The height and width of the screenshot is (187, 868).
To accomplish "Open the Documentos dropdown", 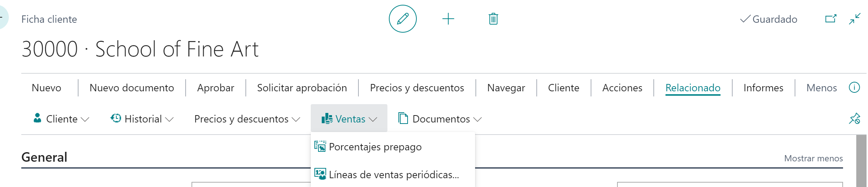I will (440, 119).
